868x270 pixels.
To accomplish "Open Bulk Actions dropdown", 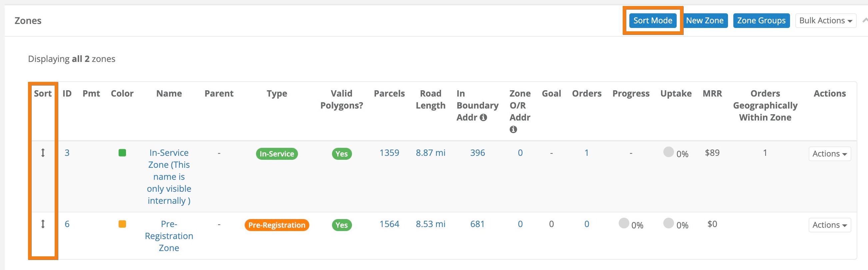I will tap(825, 21).
